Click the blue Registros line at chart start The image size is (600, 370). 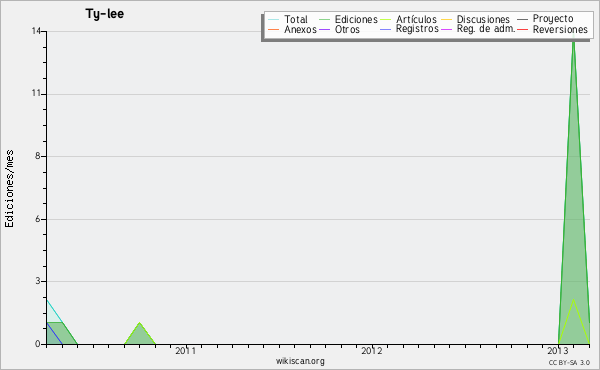tap(54, 333)
